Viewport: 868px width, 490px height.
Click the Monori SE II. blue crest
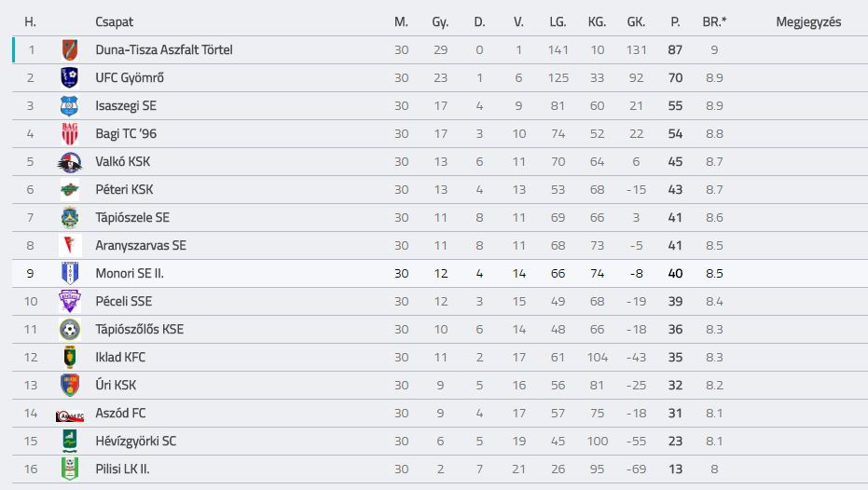70,273
